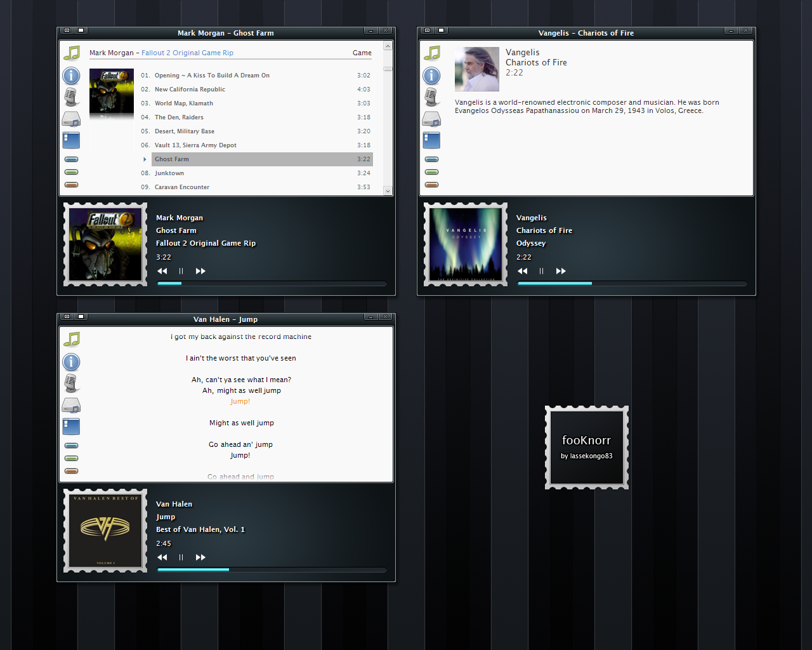Viewport: 812px width, 650px height.
Task: Click the music note icon in Van Halen window
Action: 72,339
